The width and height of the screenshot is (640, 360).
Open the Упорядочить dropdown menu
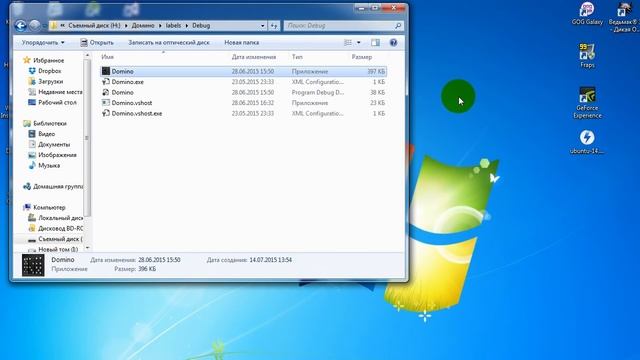[x=43, y=42]
